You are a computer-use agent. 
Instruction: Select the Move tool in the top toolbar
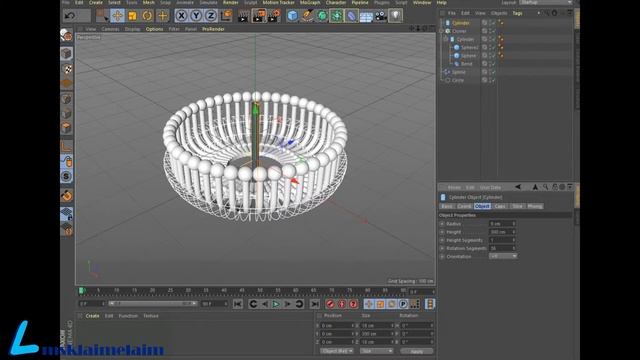click(x=118, y=16)
